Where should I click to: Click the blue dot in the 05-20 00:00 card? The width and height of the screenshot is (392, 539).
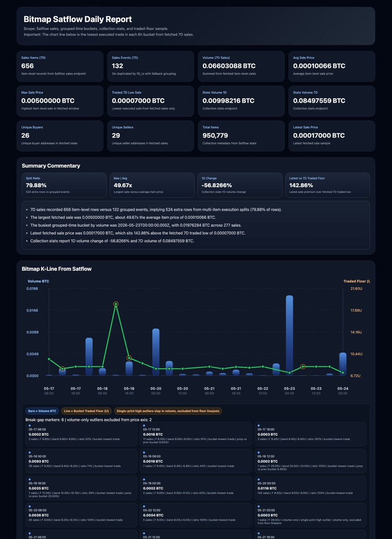258,479
